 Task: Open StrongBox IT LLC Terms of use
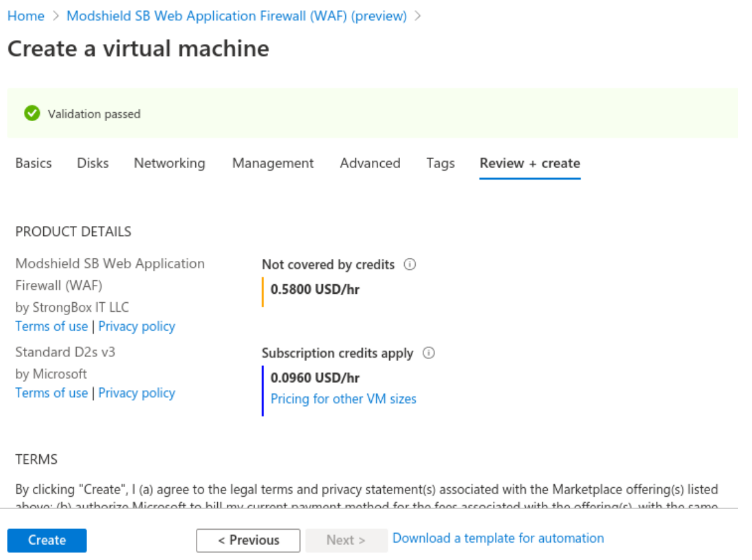(52, 327)
